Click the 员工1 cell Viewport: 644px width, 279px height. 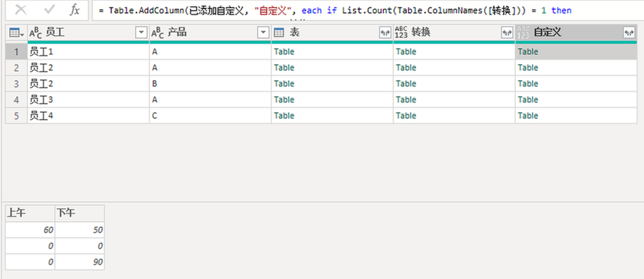[88, 52]
